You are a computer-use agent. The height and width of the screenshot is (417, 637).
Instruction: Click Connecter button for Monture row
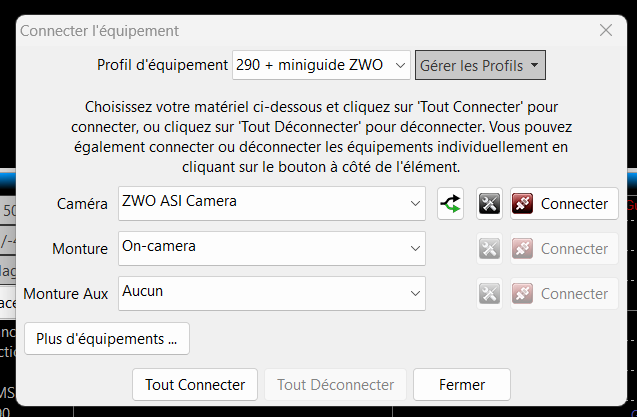[564, 248]
